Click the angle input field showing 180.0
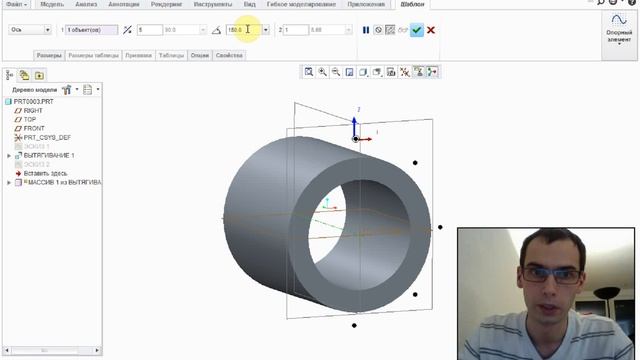This screenshot has height=360, width=640. pos(244,30)
